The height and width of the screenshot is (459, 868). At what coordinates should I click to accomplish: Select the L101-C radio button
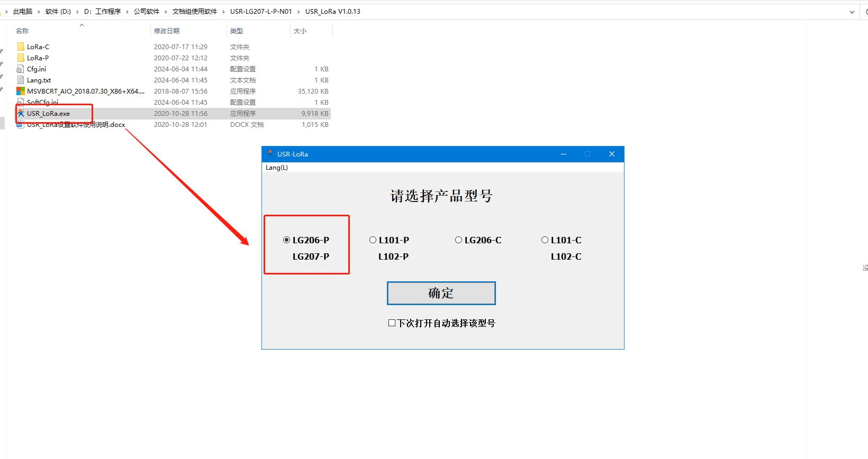point(545,240)
